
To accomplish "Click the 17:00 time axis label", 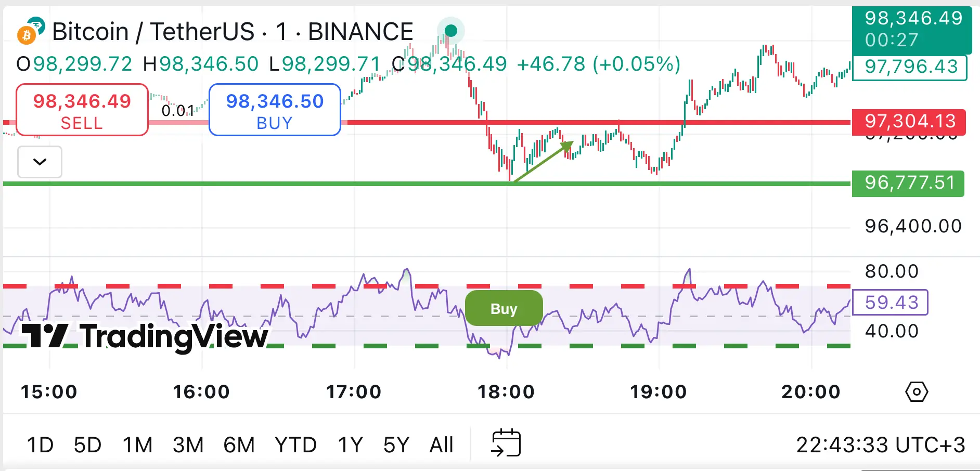I will pyautogui.click(x=354, y=392).
